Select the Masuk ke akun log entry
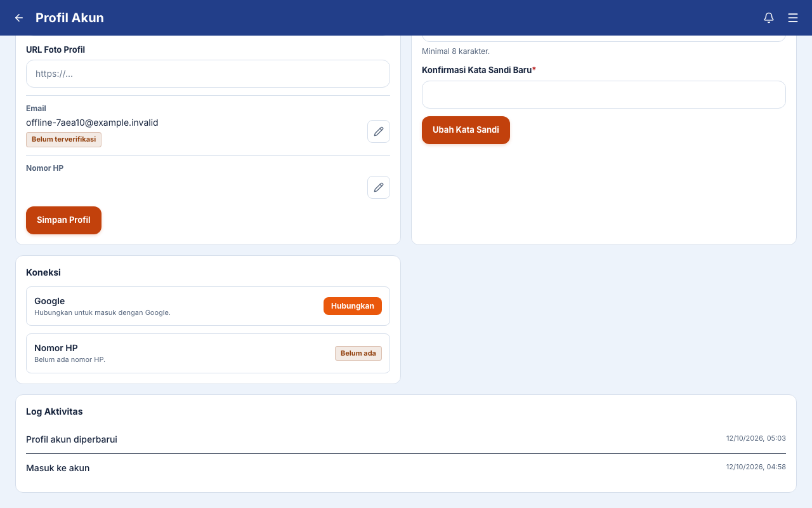This screenshot has width=812, height=508. coord(406,468)
